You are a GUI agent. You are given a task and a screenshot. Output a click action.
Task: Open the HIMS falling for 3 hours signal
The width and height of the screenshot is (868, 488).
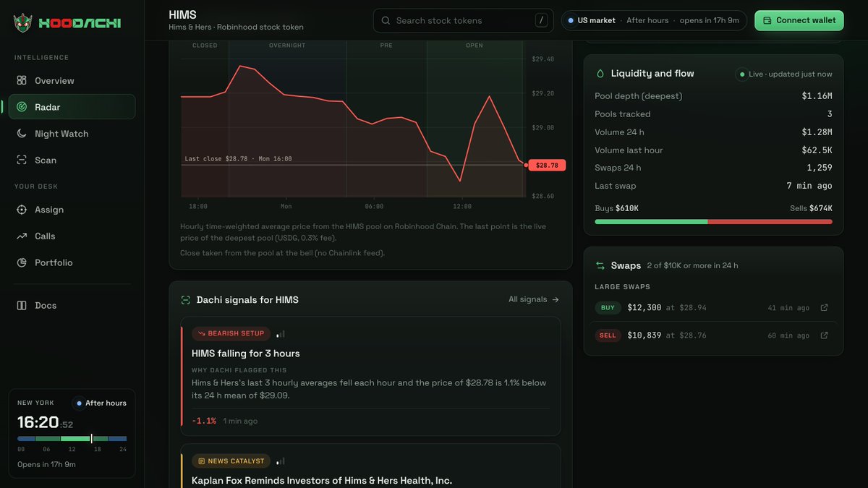(246, 354)
